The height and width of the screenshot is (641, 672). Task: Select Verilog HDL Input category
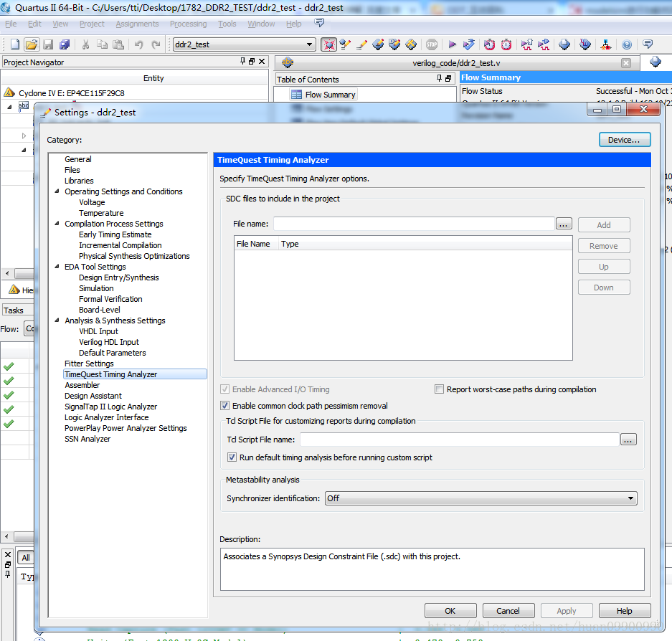[x=109, y=342]
